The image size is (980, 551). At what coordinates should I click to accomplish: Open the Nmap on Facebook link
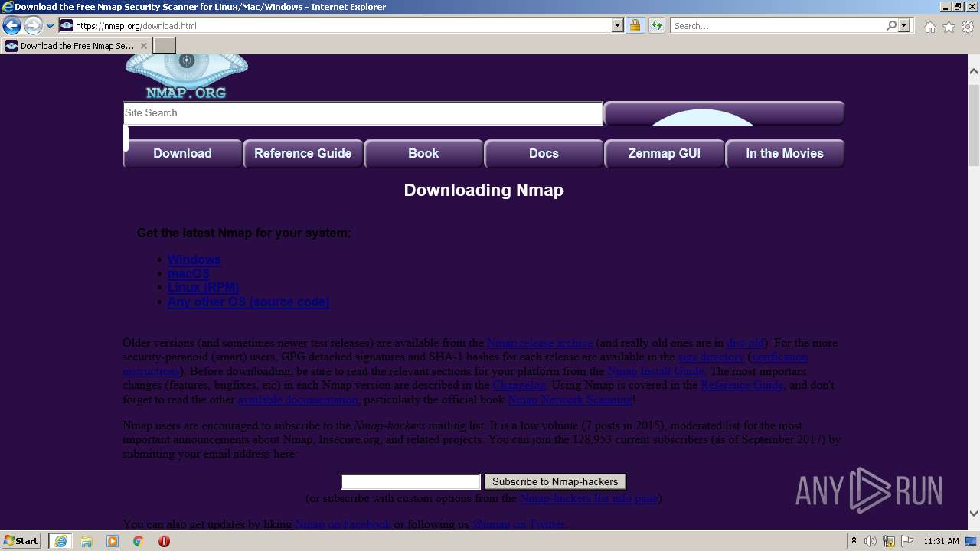click(343, 524)
